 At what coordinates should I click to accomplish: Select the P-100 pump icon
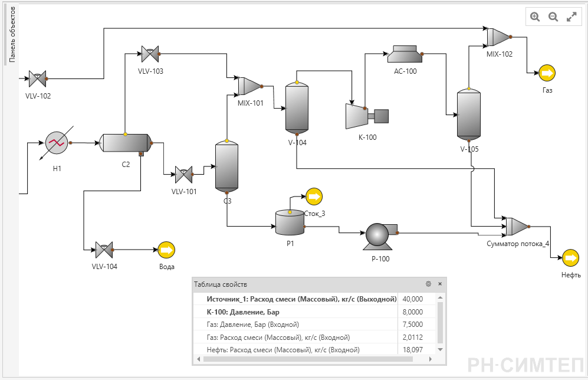379,237
